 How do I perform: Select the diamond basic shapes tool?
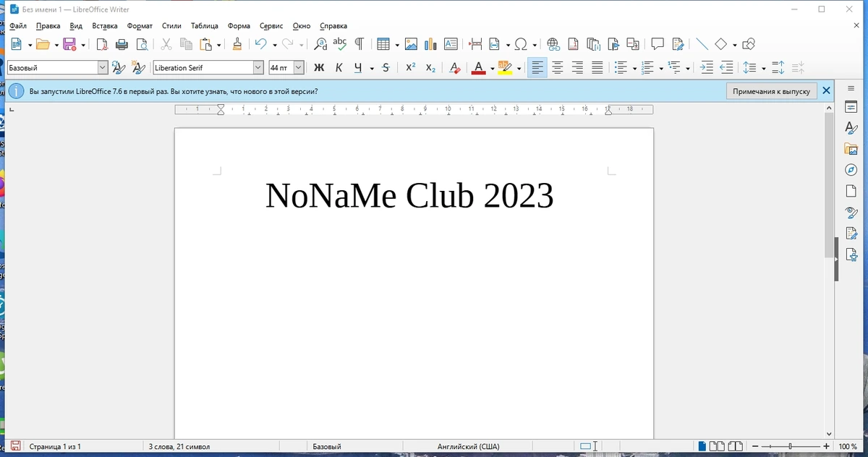point(721,44)
